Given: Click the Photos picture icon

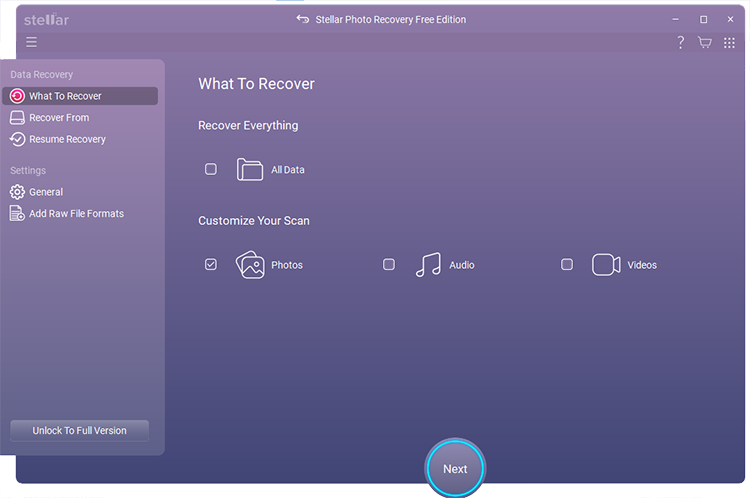Looking at the screenshot, I should pos(250,265).
